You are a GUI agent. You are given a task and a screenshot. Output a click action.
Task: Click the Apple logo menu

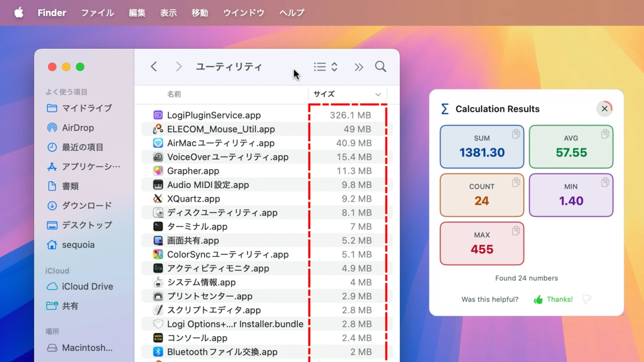coord(19,13)
